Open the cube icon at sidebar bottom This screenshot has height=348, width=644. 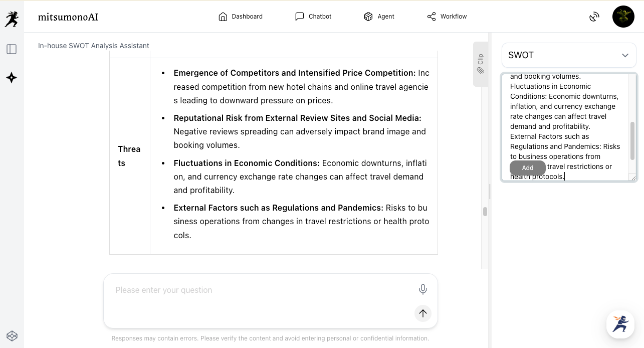[x=12, y=335]
